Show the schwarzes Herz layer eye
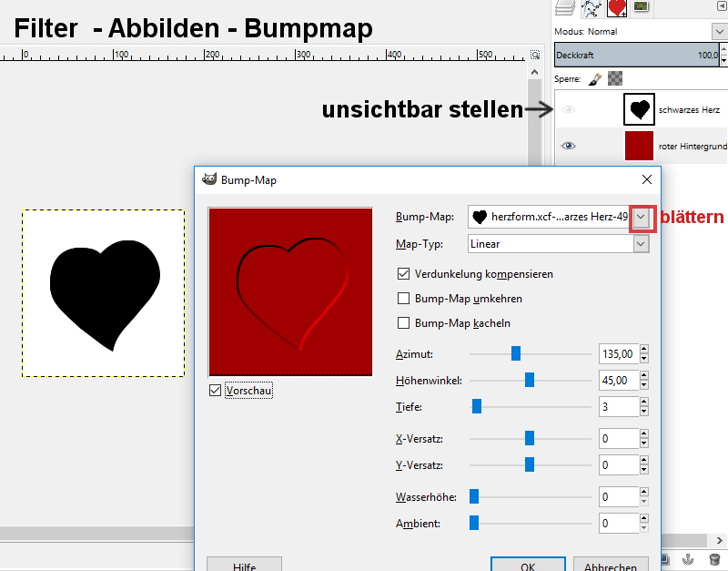 pyautogui.click(x=568, y=109)
